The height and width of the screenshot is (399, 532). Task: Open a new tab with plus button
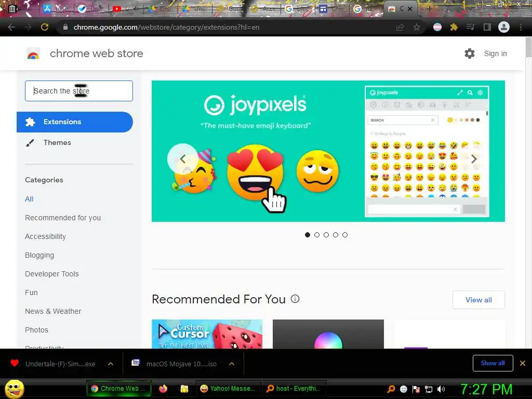pyautogui.click(x=429, y=9)
